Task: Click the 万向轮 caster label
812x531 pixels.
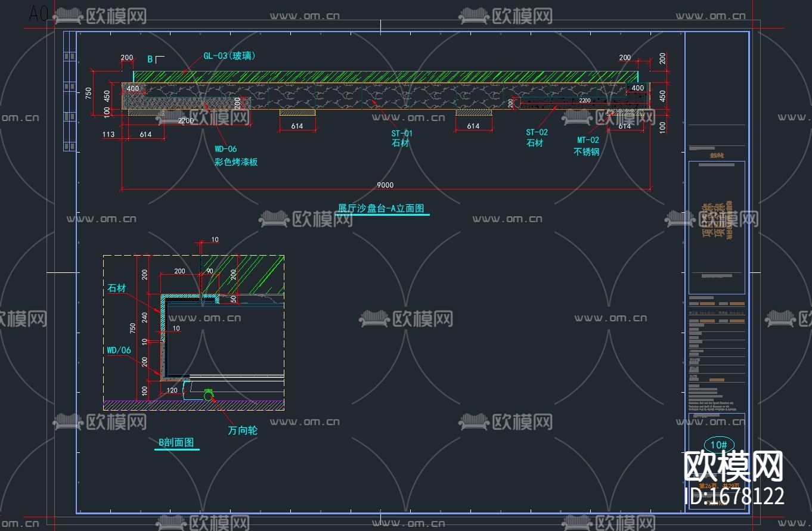Action: pyautogui.click(x=243, y=430)
